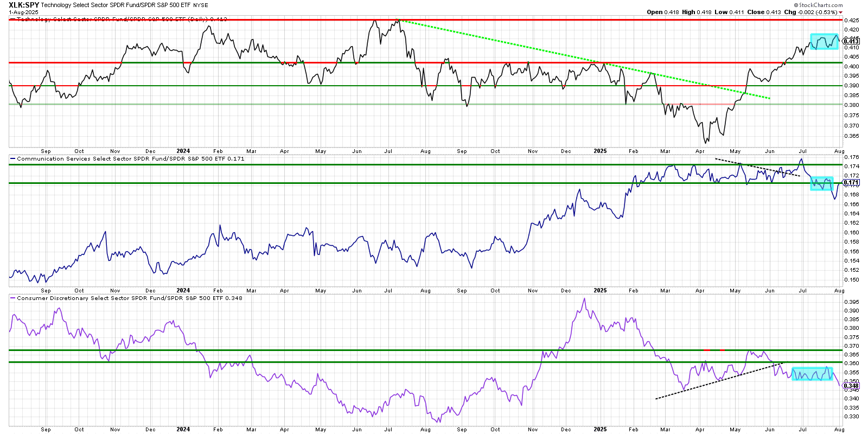
Task: Select the 0.348 last-price tag on the bottom panel
Action: pyautogui.click(x=851, y=386)
